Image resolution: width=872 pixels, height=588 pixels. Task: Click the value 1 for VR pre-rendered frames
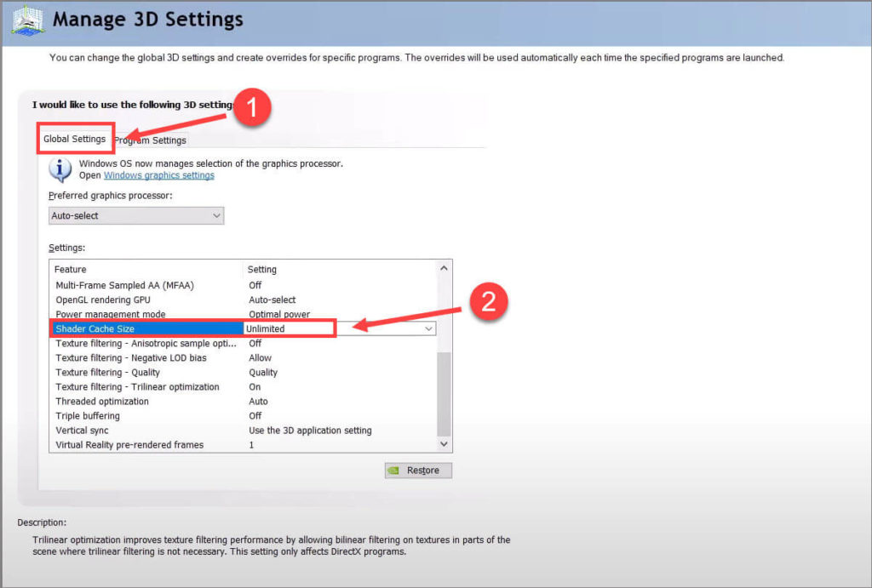click(x=251, y=444)
